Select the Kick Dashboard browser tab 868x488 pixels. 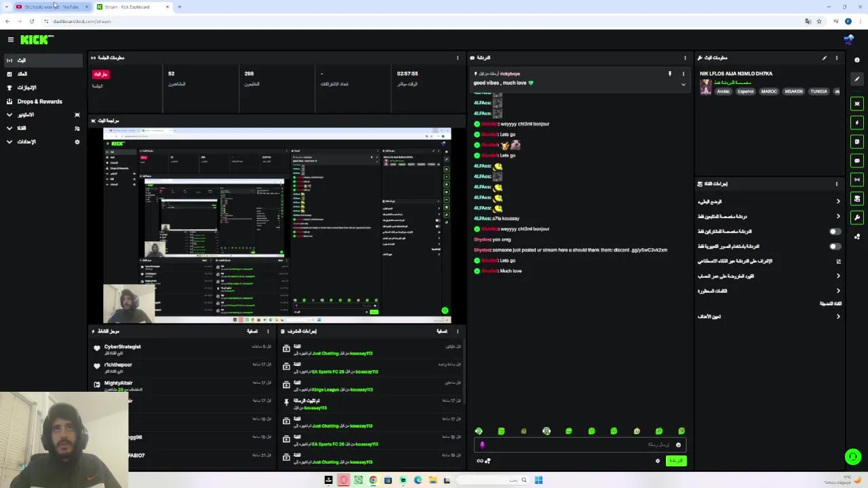(132, 7)
